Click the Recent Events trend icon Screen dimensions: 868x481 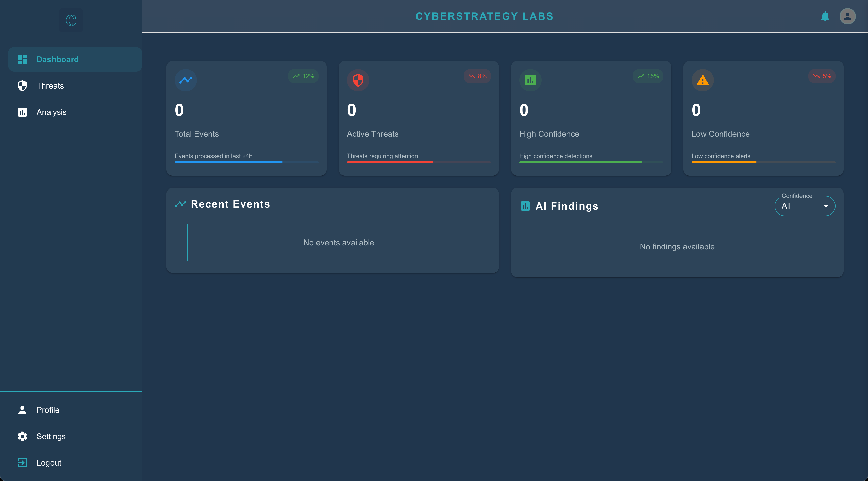tap(181, 204)
